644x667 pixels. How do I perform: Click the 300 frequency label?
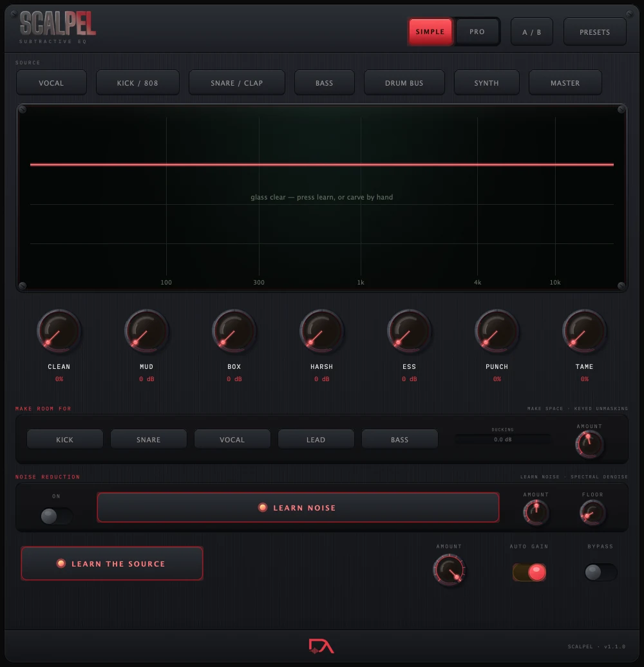tap(259, 283)
